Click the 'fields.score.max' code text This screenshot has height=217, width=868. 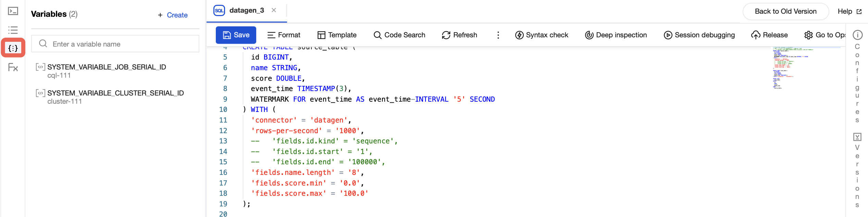[x=289, y=193]
